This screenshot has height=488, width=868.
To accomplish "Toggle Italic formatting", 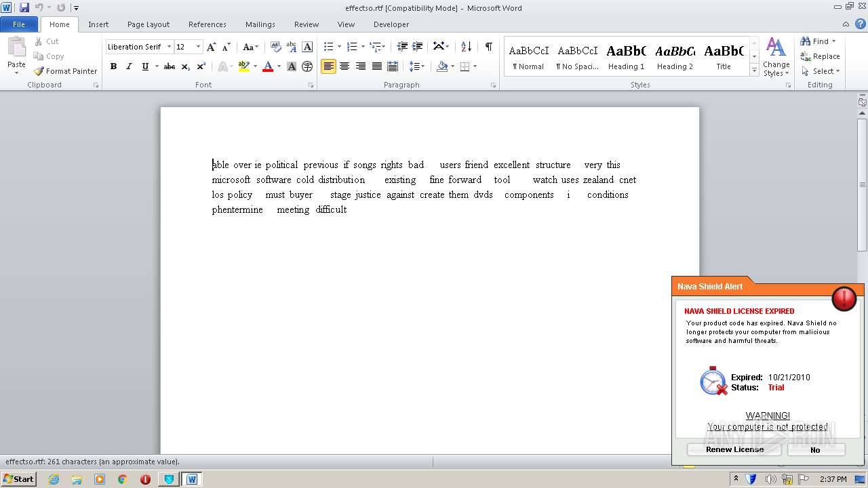I will point(129,66).
